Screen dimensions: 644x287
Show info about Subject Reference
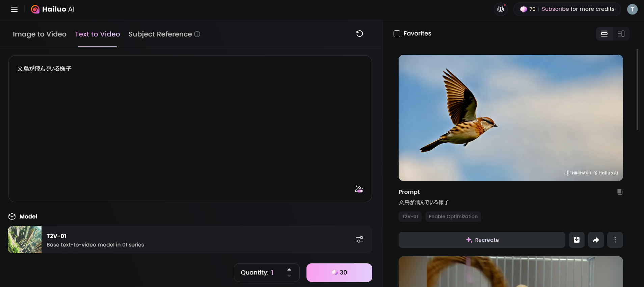pyautogui.click(x=197, y=34)
